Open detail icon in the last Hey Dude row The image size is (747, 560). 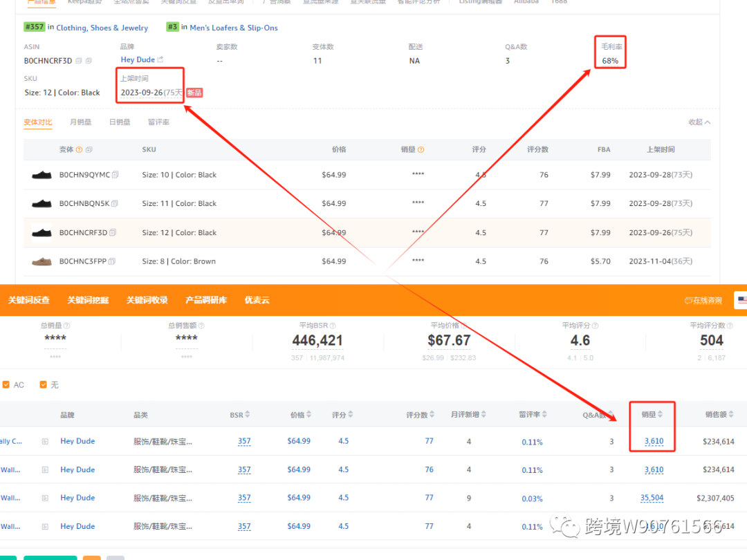click(x=45, y=527)
